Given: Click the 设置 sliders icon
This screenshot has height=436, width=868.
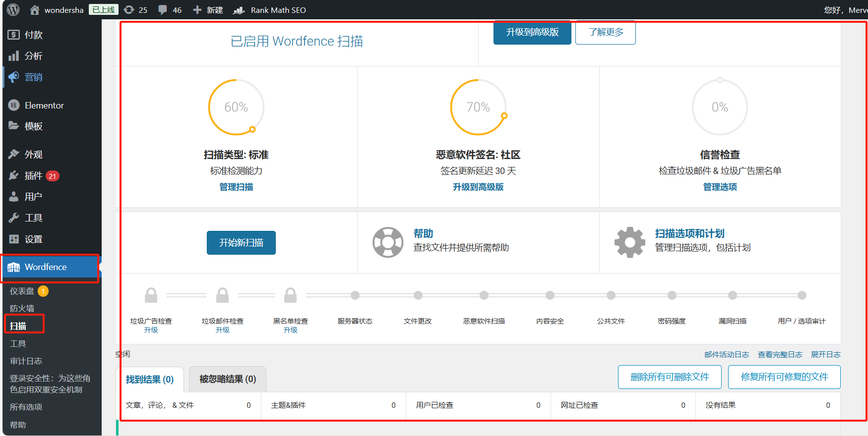Looking at the screenshot, I should [14, 239].
